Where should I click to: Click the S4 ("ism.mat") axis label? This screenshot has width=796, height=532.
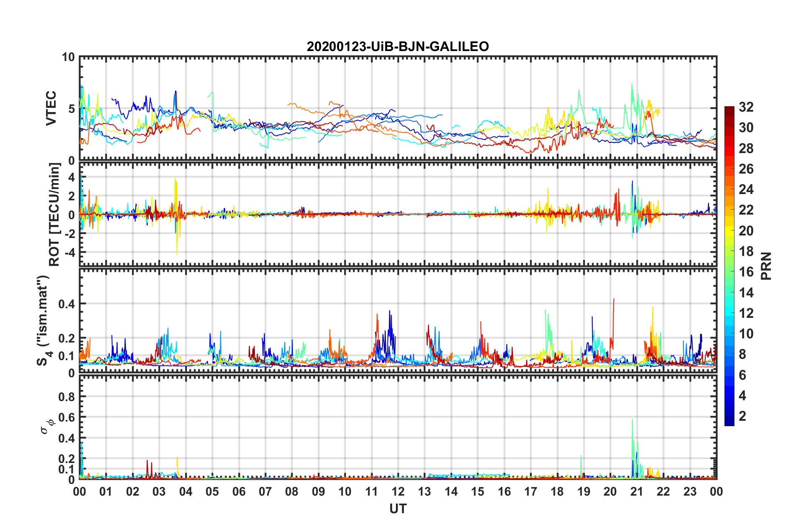click(x=44, y=320)
